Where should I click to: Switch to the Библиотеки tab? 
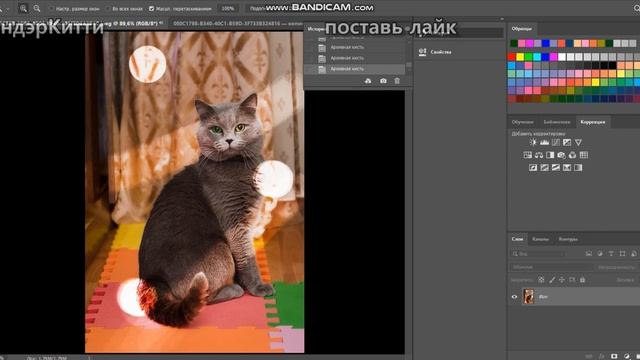click(x=557, y=122)
